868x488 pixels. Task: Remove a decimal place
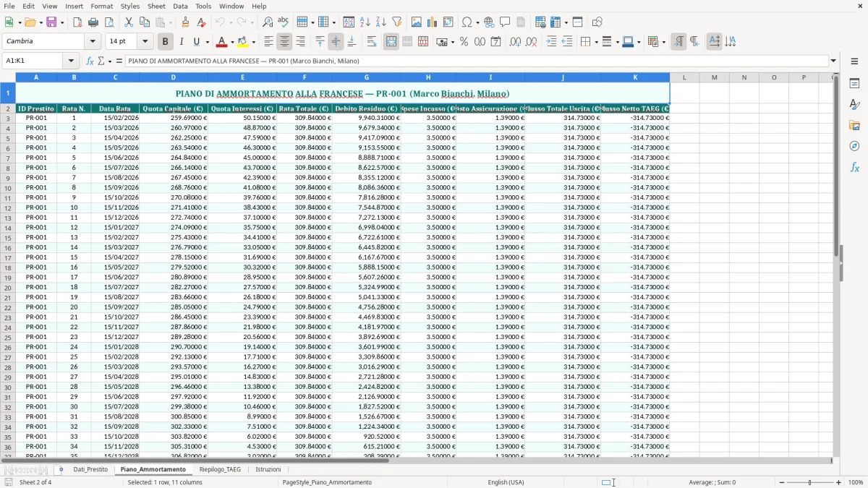click(x=531, y=41)
